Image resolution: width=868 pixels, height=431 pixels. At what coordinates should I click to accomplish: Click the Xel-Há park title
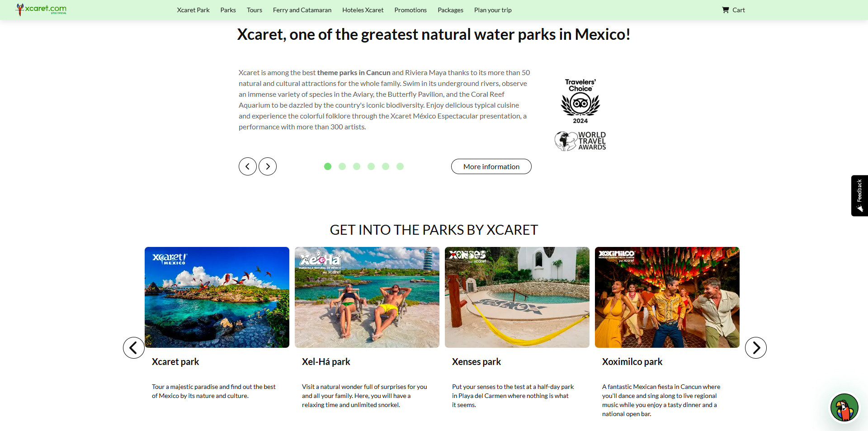(x=326, y=362)
